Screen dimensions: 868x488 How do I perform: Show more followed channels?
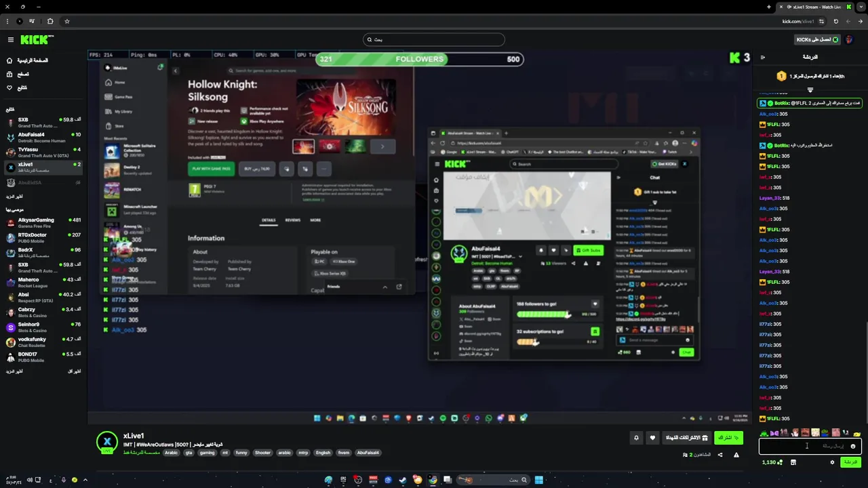pyautogui.click(x=14, y=196)
